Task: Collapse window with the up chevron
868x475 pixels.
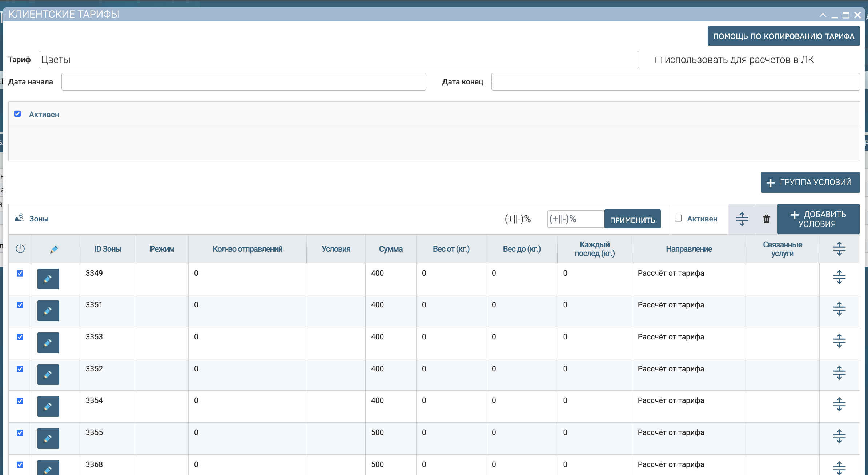Action: click(823, 15)
